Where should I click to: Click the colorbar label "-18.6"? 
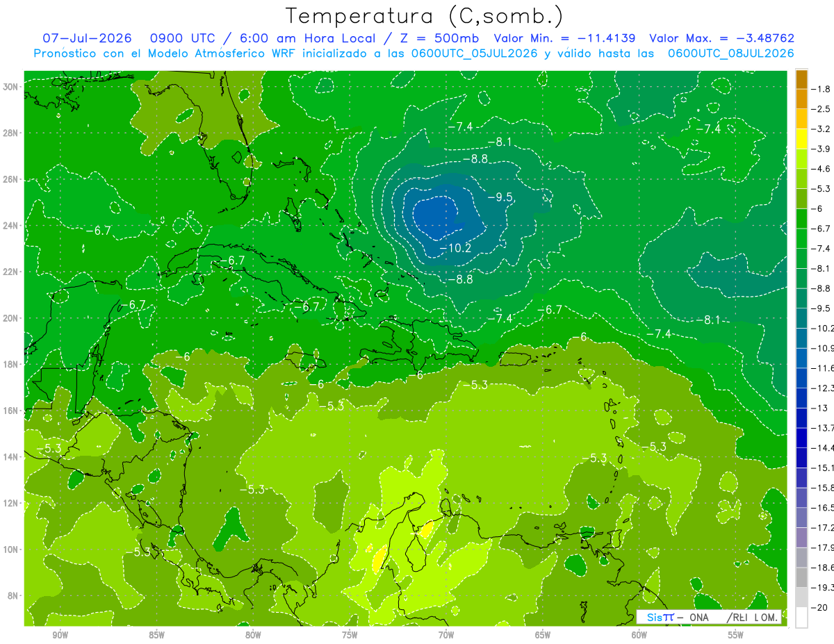click(823, 568)
